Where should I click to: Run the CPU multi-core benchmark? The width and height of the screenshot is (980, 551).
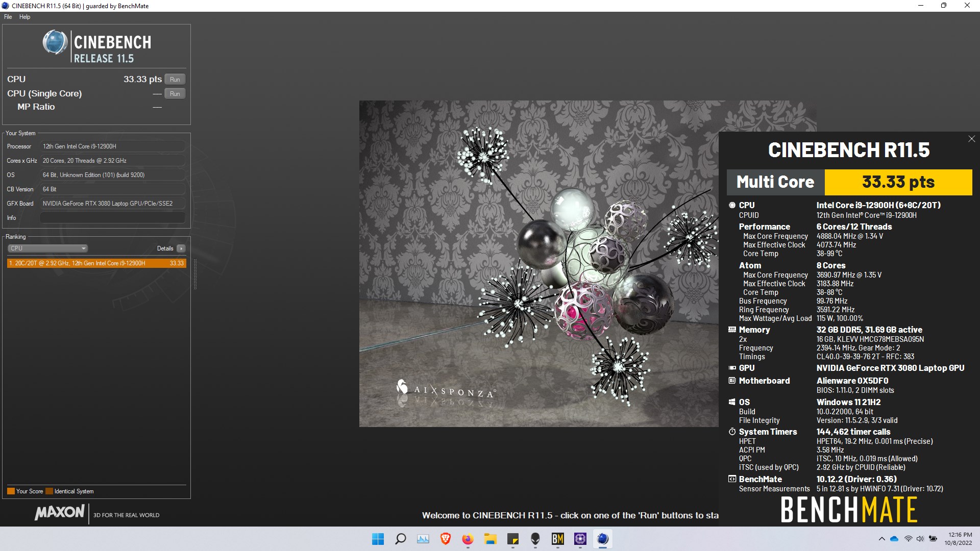coord(175,80)
